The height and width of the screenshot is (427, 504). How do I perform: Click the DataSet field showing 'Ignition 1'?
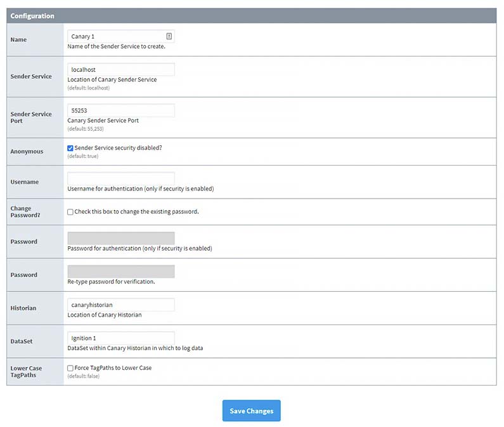120,338
